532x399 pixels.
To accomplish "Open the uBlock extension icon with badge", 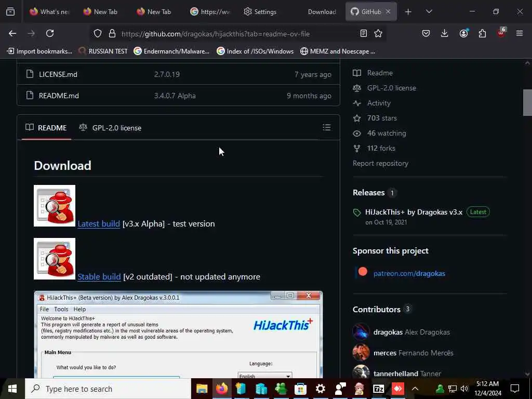I will click(501, 33).
